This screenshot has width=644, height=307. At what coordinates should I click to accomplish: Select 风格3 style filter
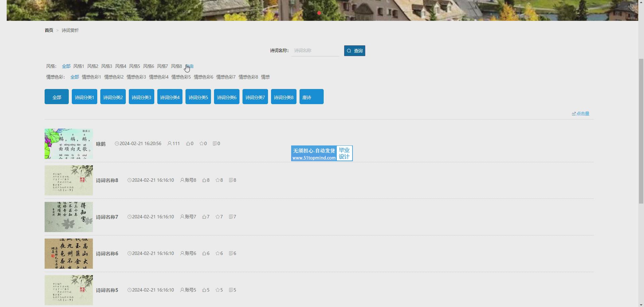tap(106, 66)
